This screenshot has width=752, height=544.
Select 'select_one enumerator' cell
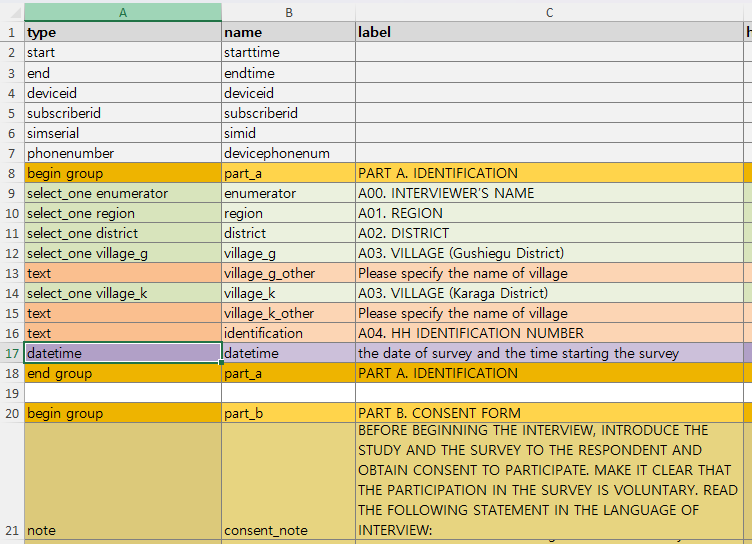[123, 193]
